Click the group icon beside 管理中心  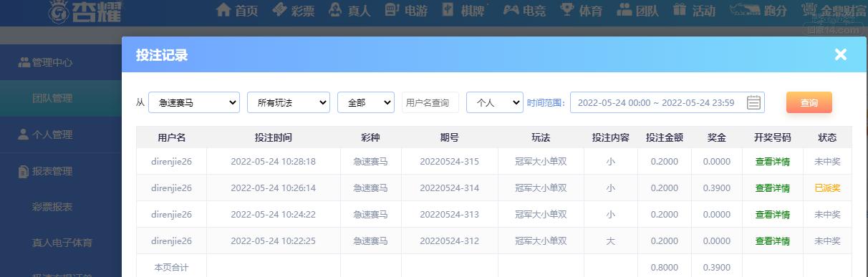click(24, 62)
